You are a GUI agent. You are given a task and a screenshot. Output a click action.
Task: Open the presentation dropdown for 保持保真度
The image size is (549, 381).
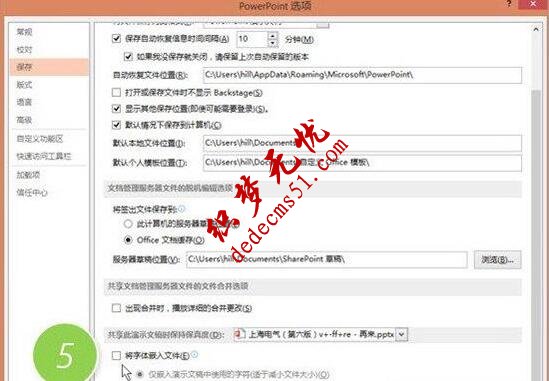[x=402, y=334]
